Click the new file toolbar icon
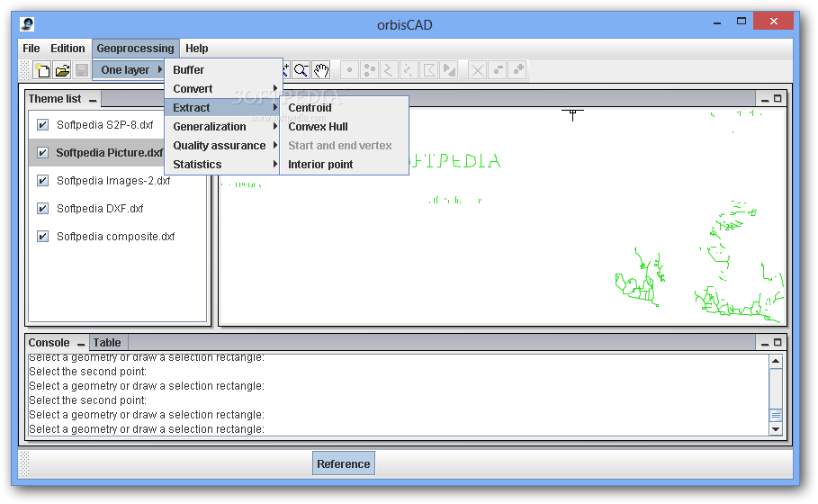The width and height of the screenshot is (818, 504). tap(42, 70)
